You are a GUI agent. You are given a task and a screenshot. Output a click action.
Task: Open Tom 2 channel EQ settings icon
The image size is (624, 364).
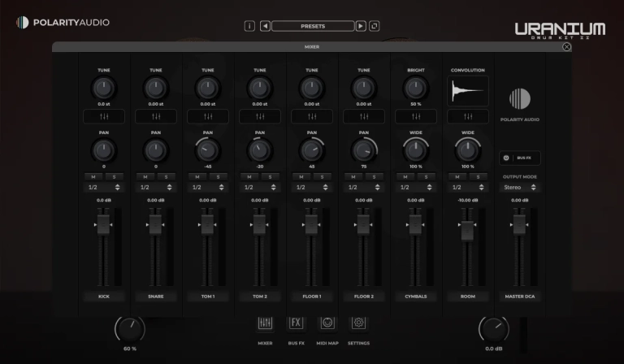[260, 116]
